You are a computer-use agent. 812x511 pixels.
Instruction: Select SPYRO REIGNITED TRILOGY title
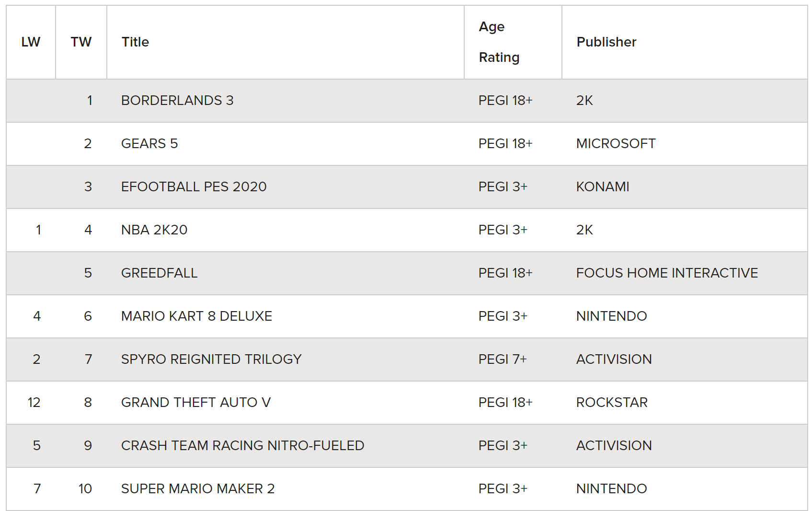[211, 360]
